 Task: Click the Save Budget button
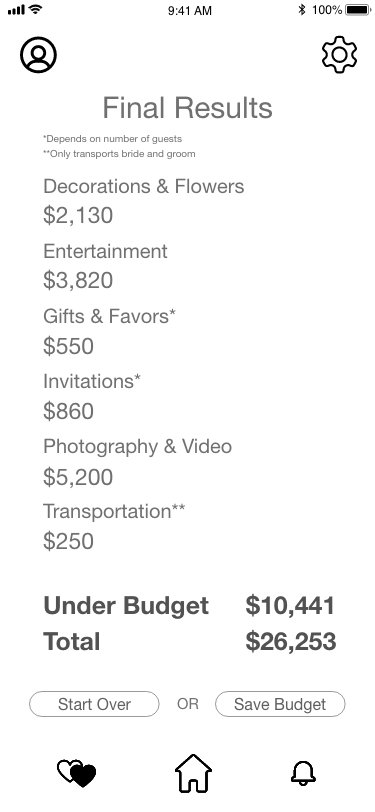(280, 704)
